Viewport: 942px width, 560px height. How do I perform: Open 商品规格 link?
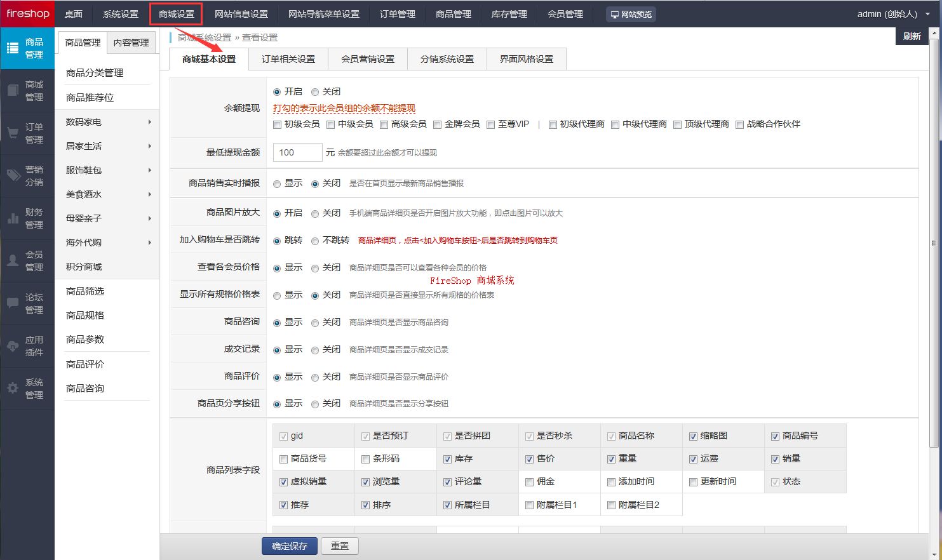tap(85, 316)
